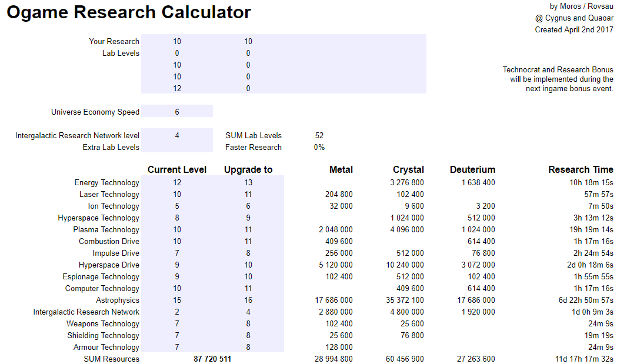617x364 pixels.
Task: Click Laser Technology metal cost 204 800
Action: coord(339,195)
